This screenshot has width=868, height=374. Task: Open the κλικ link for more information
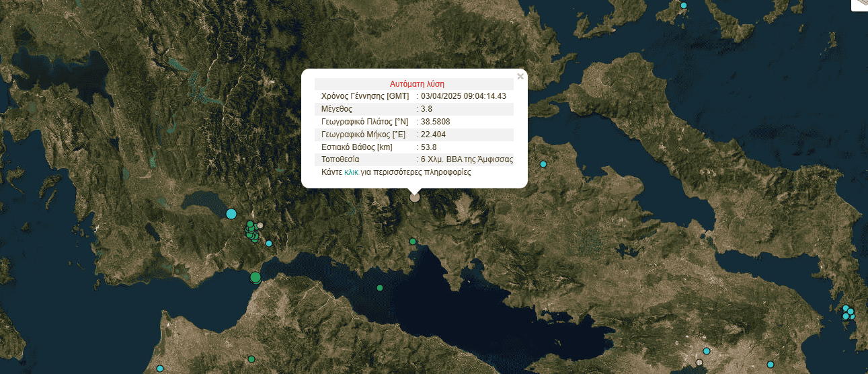pos(351,172)
